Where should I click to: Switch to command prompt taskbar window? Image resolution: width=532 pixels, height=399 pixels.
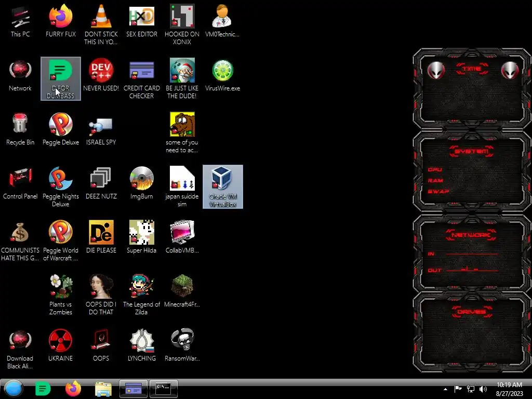pyautogui.click(x=164, y=389)
